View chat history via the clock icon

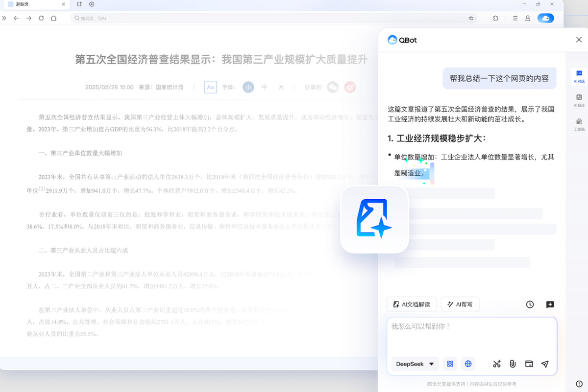[x=530, y=304]
